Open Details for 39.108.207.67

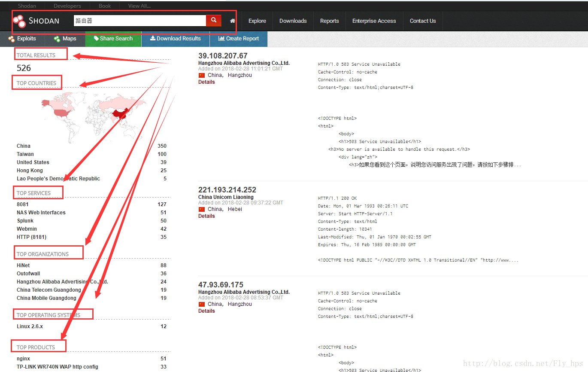tap(206, 82)
